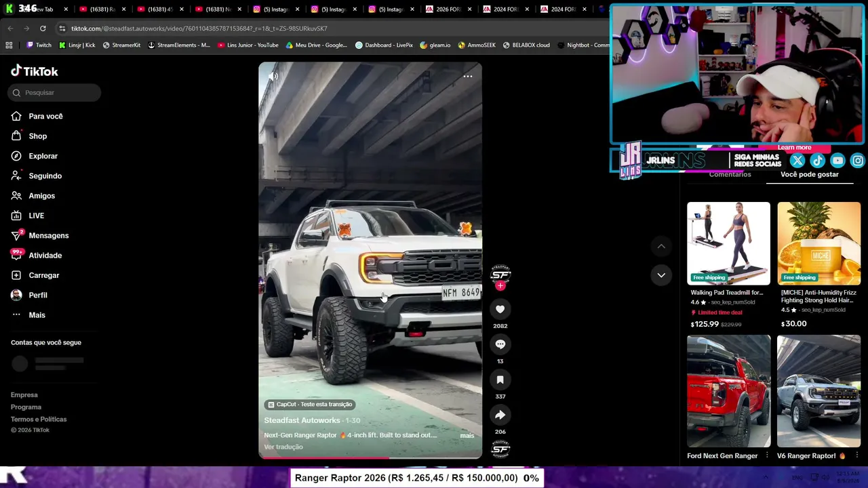Click the tiktok.com address bar URL
Screen dimensions: 868x488
(x=199, y=28)
